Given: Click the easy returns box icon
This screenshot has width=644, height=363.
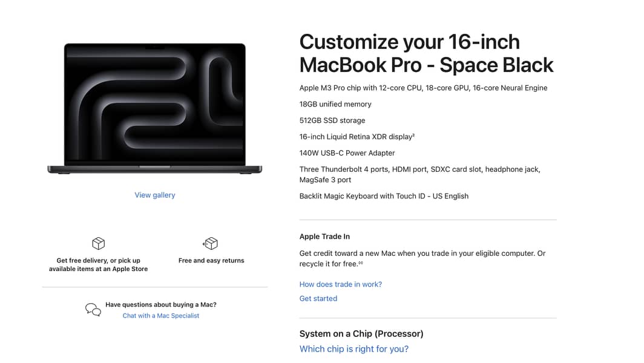Looking at the screenshot, I should point(210,243).
